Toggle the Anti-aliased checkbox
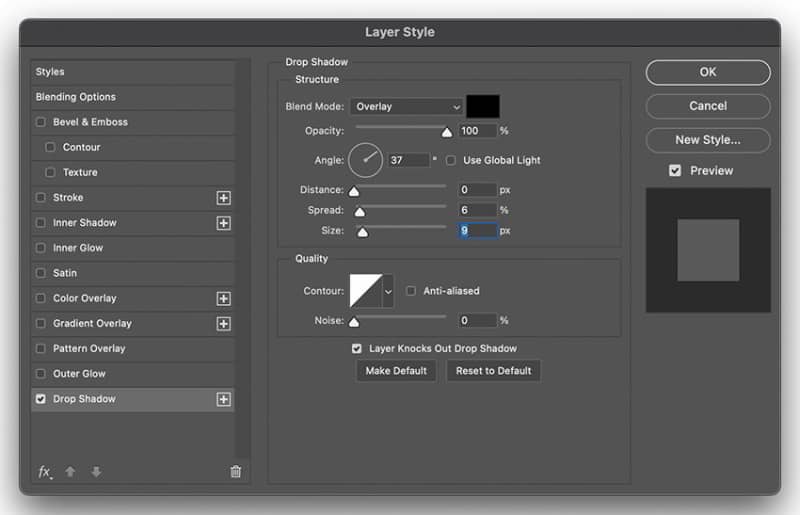The width and height of the screenshot is (800, 515). click(x=411, y=291)
